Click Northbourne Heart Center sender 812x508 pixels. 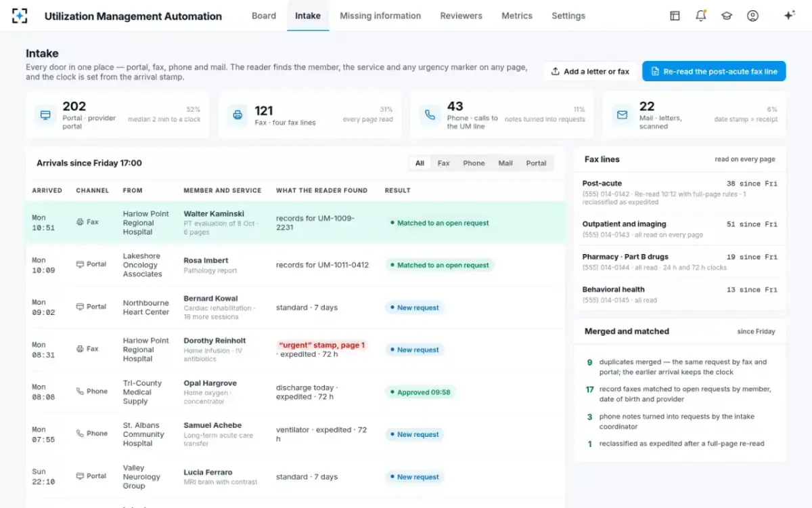pyautogui.click(x=146, y=308)
